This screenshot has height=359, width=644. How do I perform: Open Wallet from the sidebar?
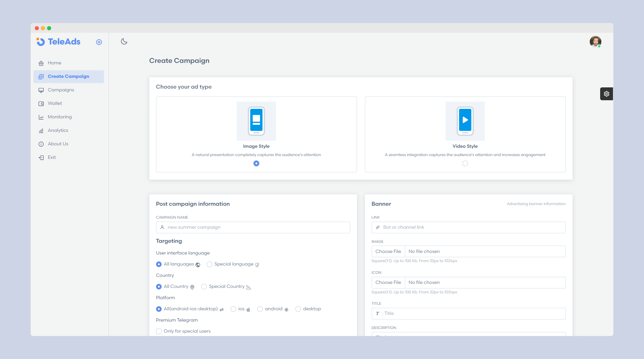pos(55,103)
